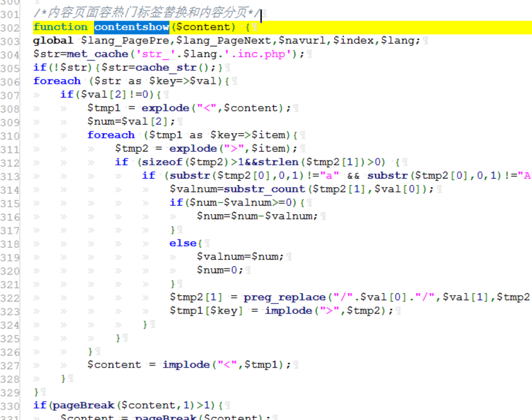The width and height of the screenshot is (532, 420).
Task: Click pageBreak in the line 330 condition
Action: [83, 405]
